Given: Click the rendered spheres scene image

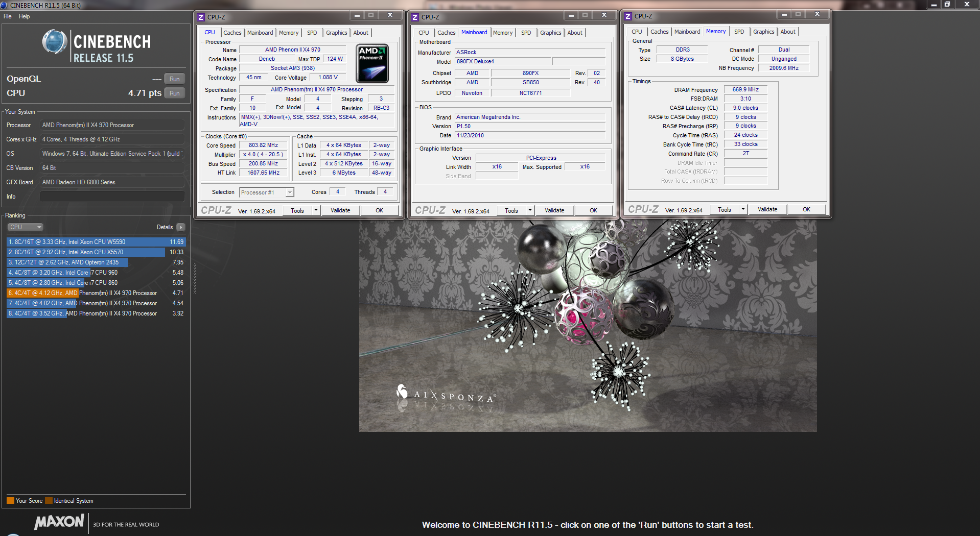Looking at the screenshot, I should pyautogui.click(x=588, y=326).
